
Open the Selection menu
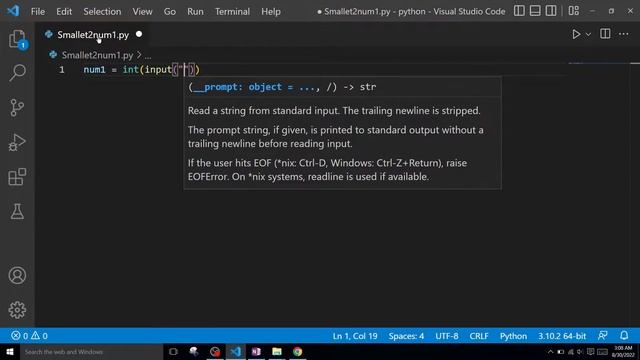click(102, 11)
